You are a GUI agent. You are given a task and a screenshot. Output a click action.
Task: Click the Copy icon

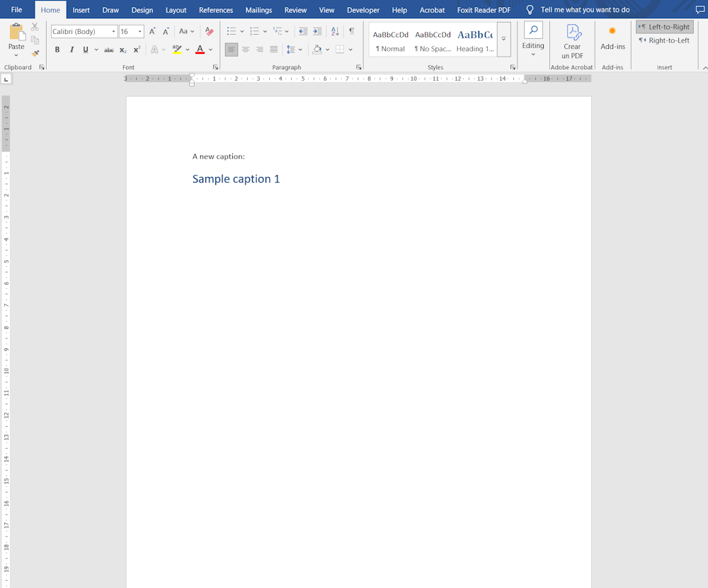pos(35,40)
